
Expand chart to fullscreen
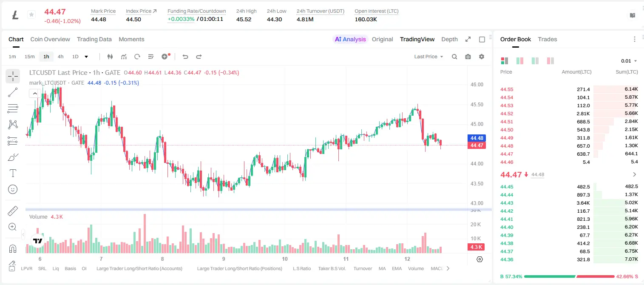point(468,39)
